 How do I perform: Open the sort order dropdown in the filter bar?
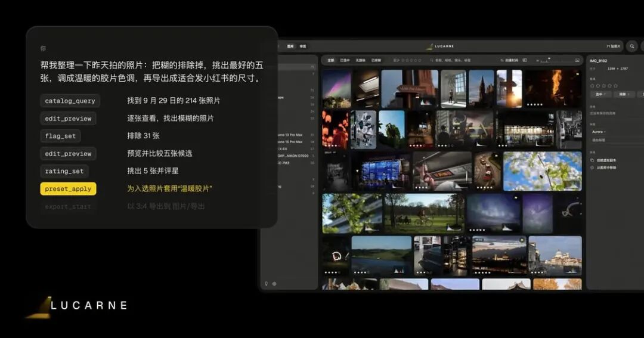click(x=509, y=60)
